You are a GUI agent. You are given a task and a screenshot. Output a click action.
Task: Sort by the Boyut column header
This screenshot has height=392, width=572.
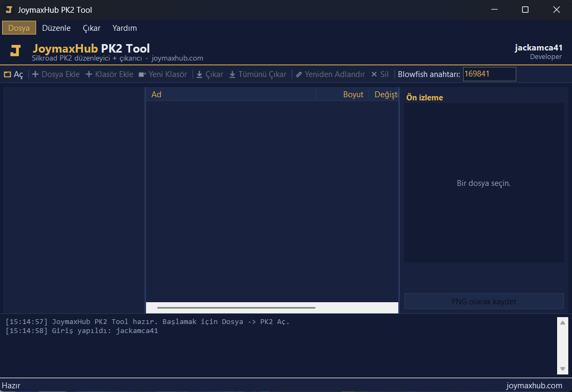click(342, 94)
